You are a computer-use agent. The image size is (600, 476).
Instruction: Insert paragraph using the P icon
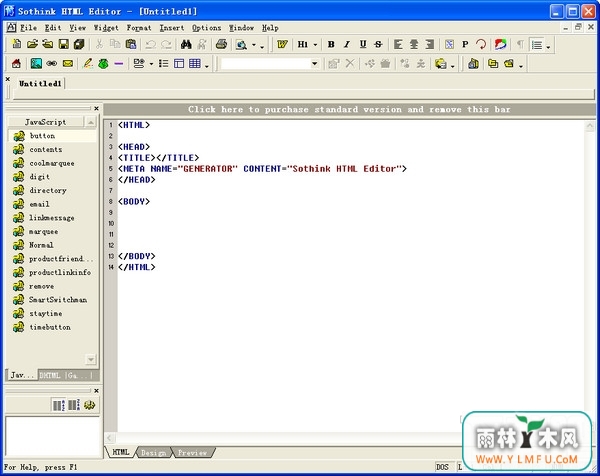click(x=465, y=44)
